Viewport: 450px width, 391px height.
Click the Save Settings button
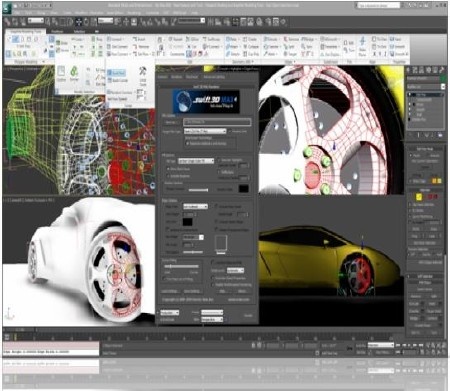[192, 291]
